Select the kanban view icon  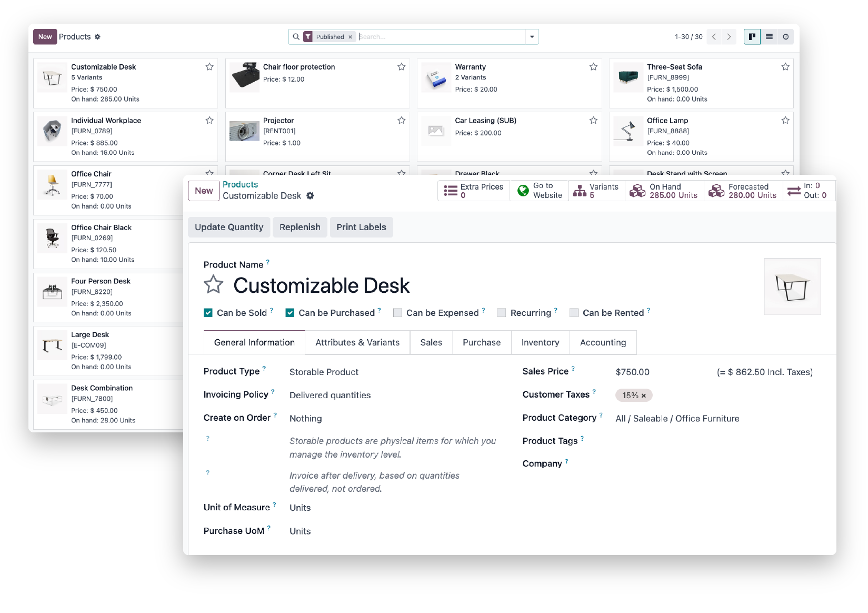click(752, 37)
